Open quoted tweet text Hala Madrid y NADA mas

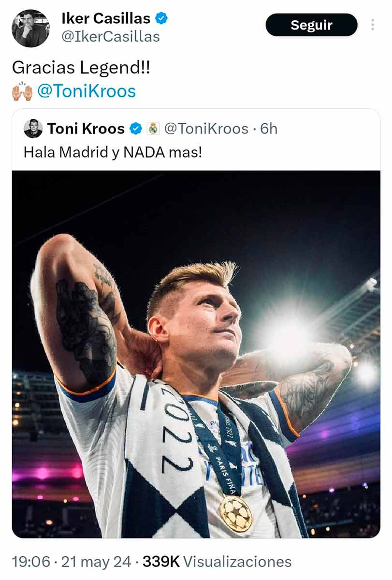pos(113,152)
